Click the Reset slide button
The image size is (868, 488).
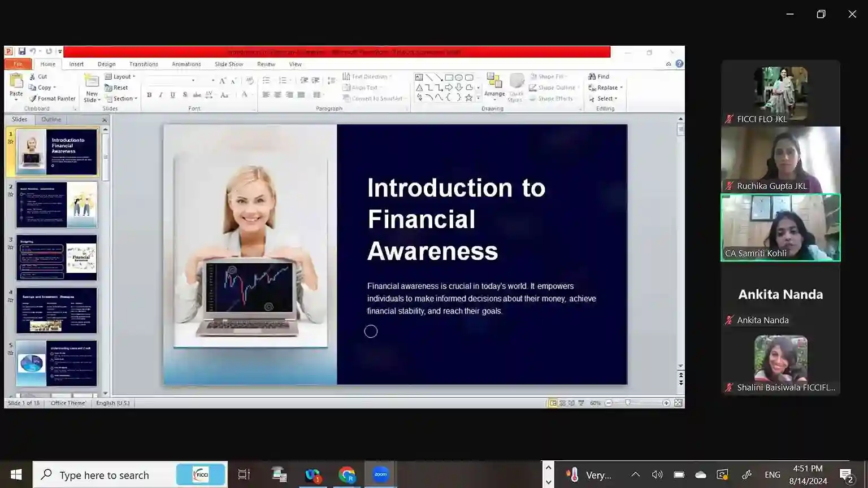[116, 88]
